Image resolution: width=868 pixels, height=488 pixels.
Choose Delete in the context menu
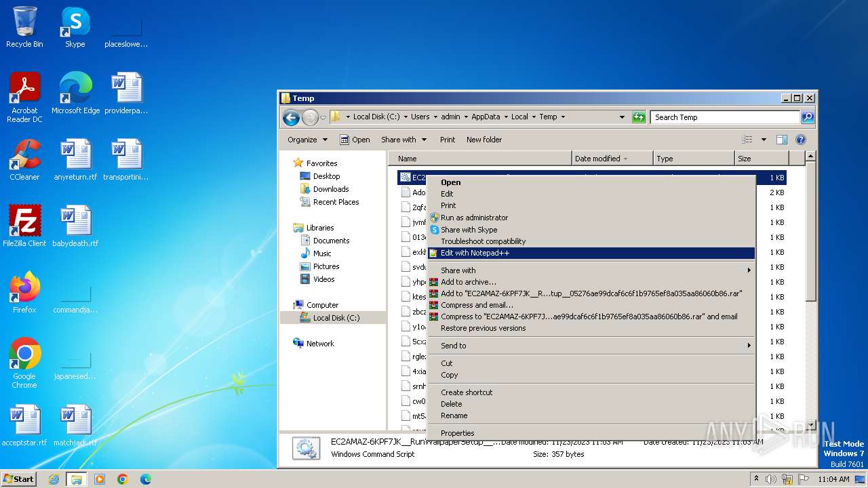coord(591,404)
